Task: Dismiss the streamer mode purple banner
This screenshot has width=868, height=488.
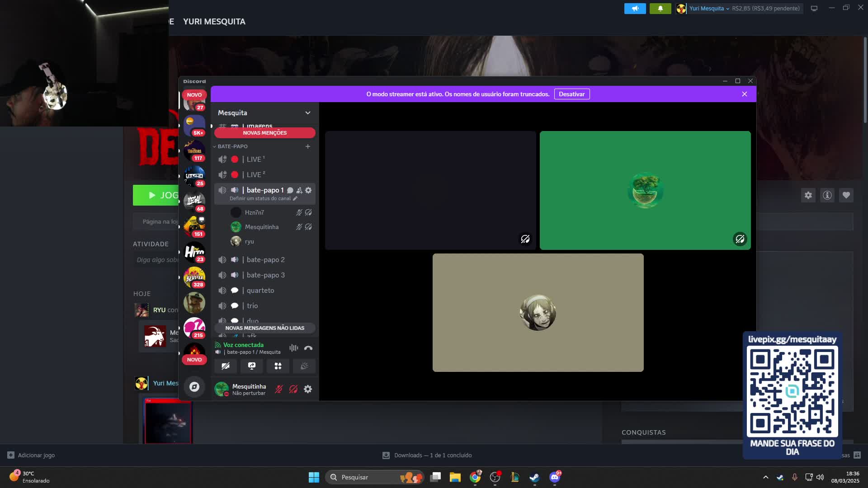Action: (x=745, y=94)
